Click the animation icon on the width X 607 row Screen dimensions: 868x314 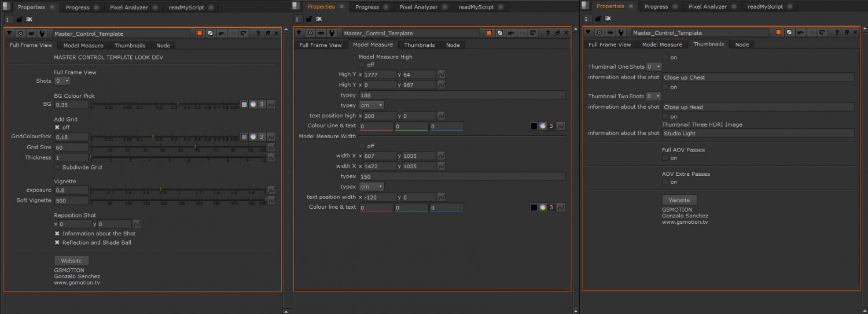click(x=441, y=156)
